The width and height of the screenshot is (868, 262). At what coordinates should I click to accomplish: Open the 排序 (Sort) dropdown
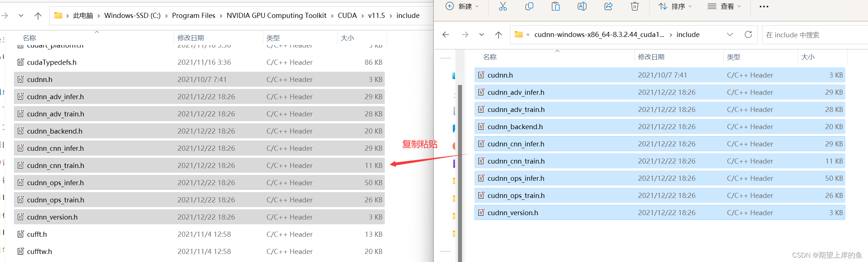pyautogui.click(x=675, y=6)
